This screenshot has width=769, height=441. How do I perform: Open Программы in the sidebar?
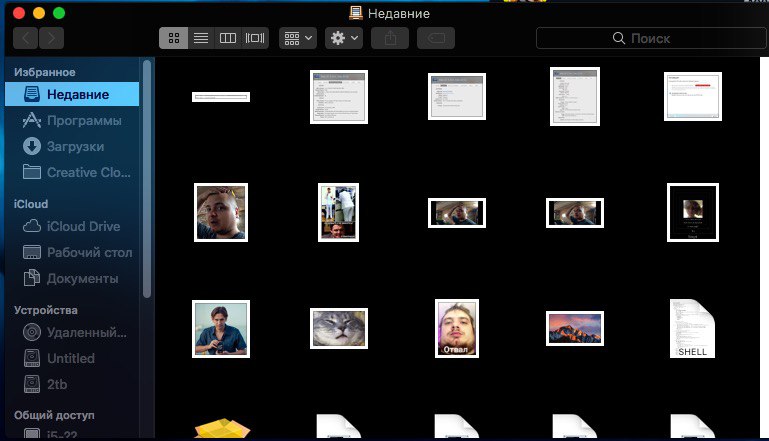[72, 120]
